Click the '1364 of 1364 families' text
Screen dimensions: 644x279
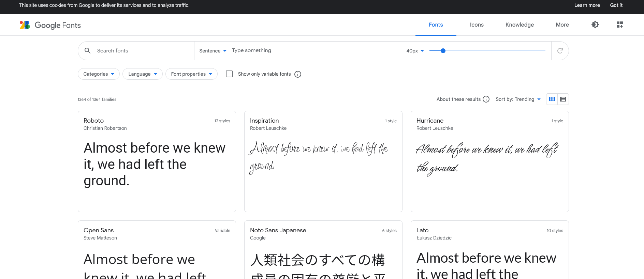point(97,99)
